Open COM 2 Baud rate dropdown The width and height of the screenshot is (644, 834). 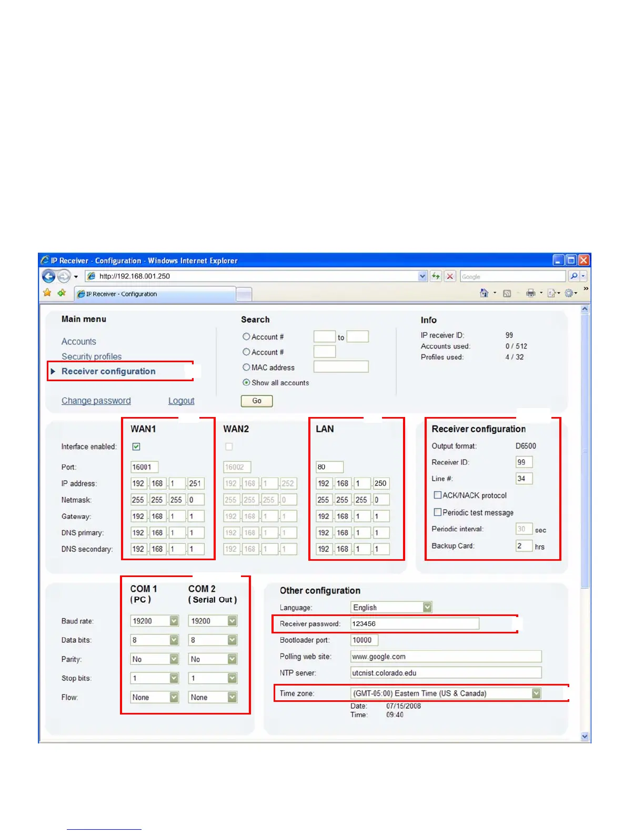[x=213, y=621]
